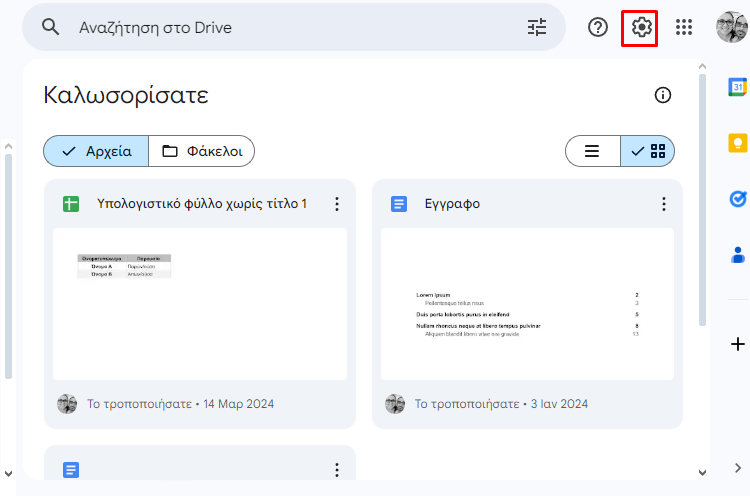Open the spreadsheet preview thumbnail
Screen dimensions: 750x500
point(200,304)
